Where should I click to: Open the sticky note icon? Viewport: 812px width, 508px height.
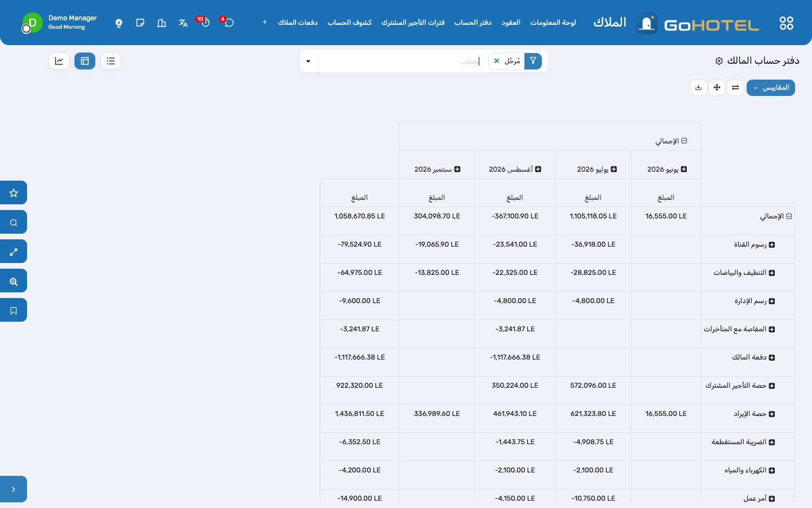140,23
